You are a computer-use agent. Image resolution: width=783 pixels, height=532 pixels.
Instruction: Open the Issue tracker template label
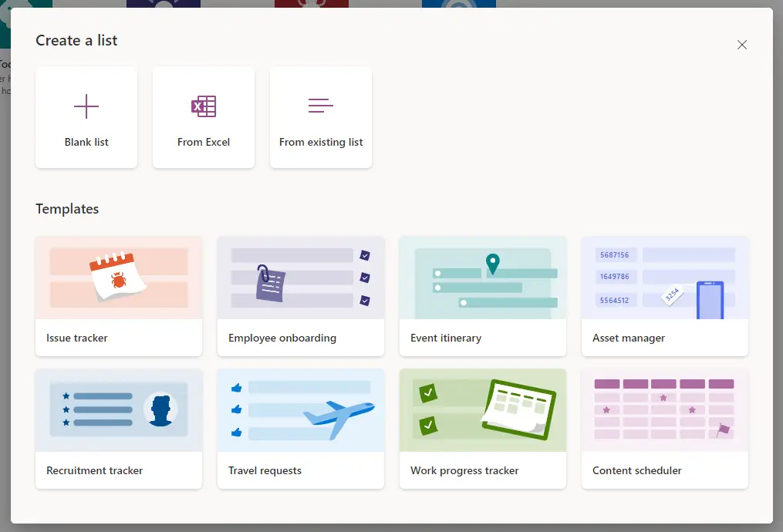tap(77, 338)
